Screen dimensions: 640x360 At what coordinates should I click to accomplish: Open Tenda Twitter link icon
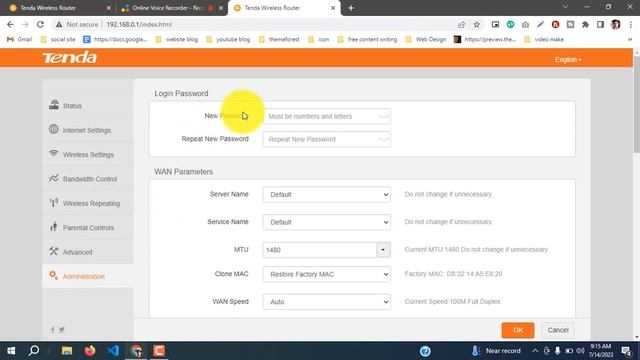tap(62, 330)
